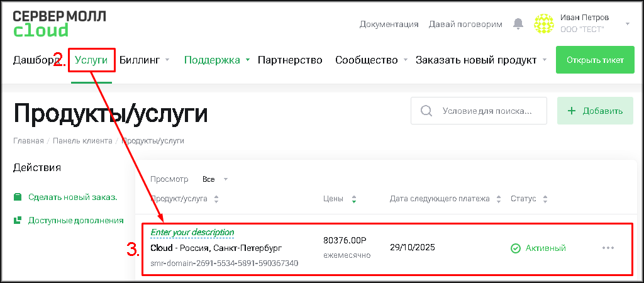Click the Servermall Cloud logo
Viewport: 644px width, 283px height.
[x=59, y=23]
